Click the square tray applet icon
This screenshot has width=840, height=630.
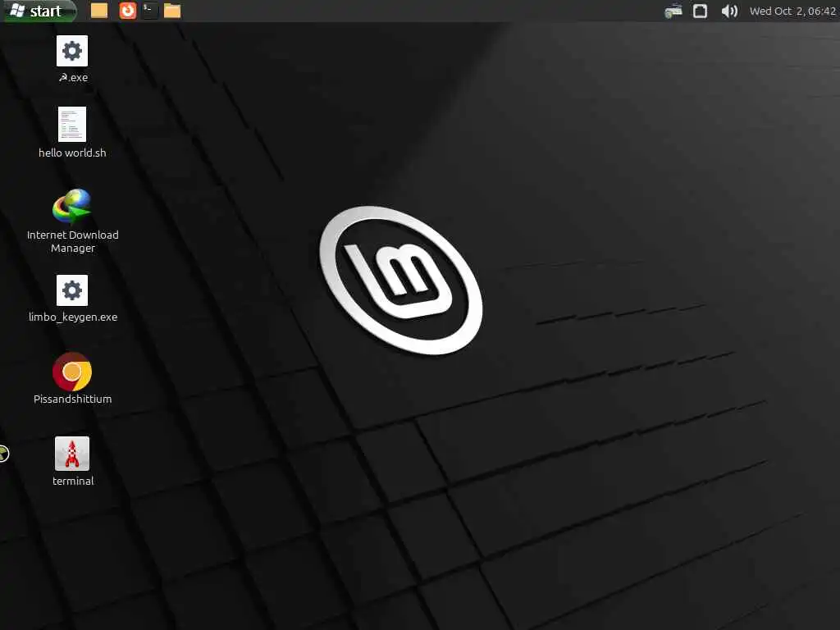pyautogui.click(x=701, y=11)
